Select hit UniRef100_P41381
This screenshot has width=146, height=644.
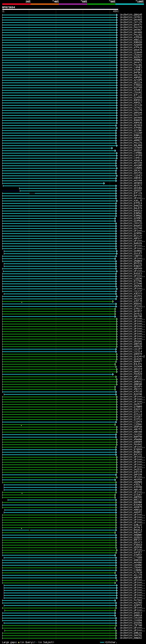tap(131, 65)
